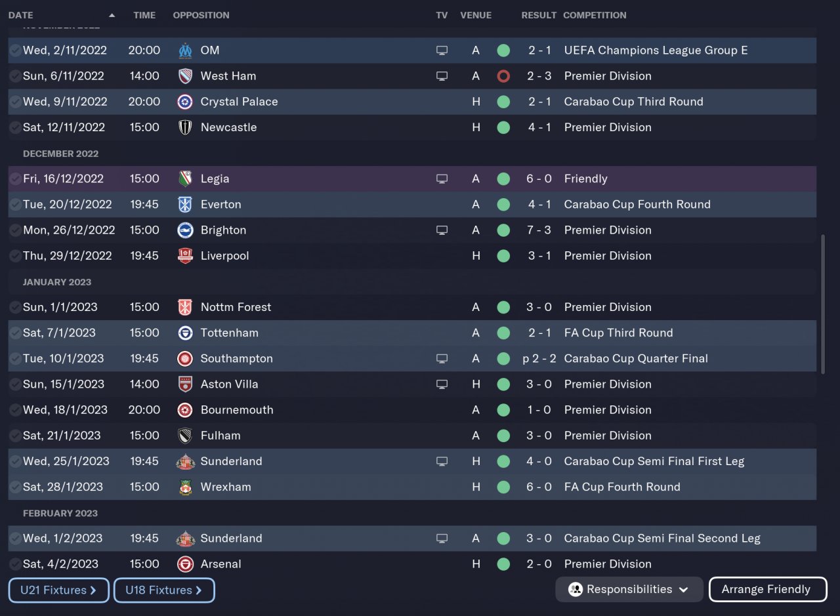Image resolution: width=840 pixels, height=616 pixels.
Task: Sort fixtures using the Date column arrow
Action: 112,15
